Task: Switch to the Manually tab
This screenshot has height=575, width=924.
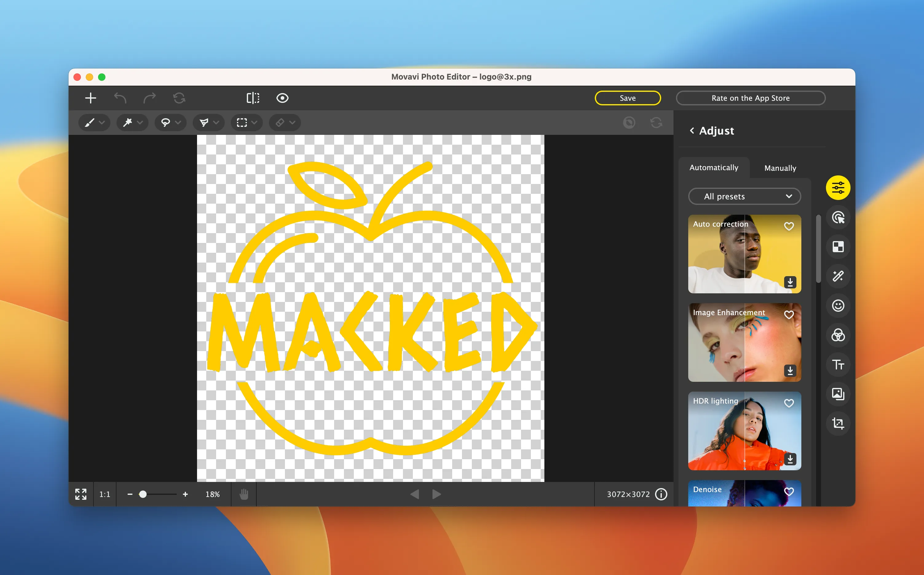Action: (780, 168)
